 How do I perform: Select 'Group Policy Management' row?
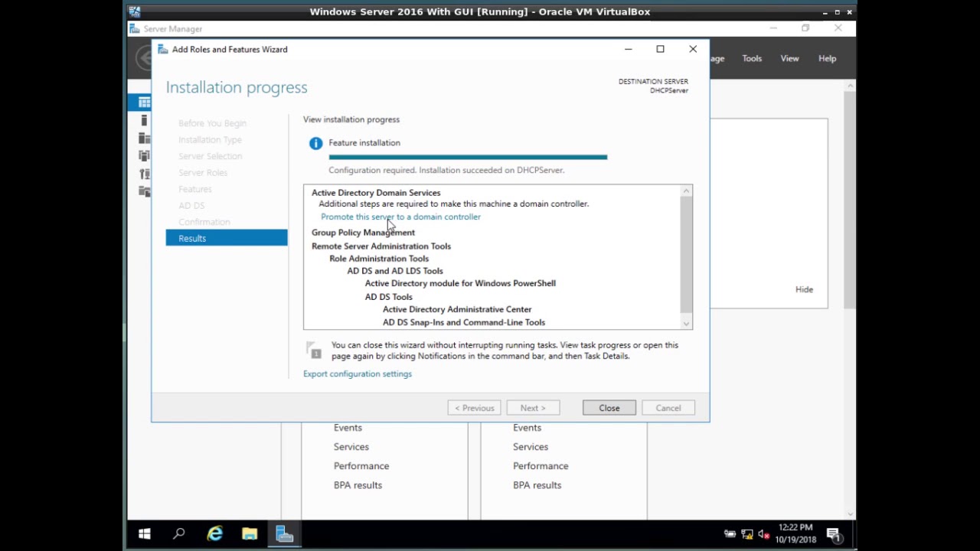click(363, 233)
